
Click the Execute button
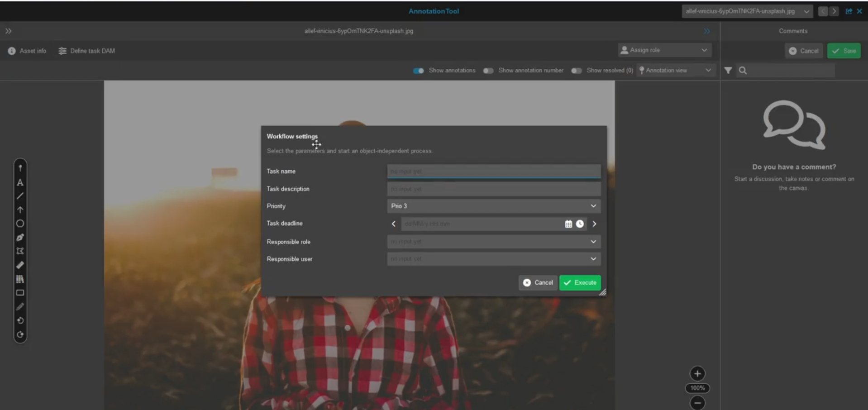580,282
